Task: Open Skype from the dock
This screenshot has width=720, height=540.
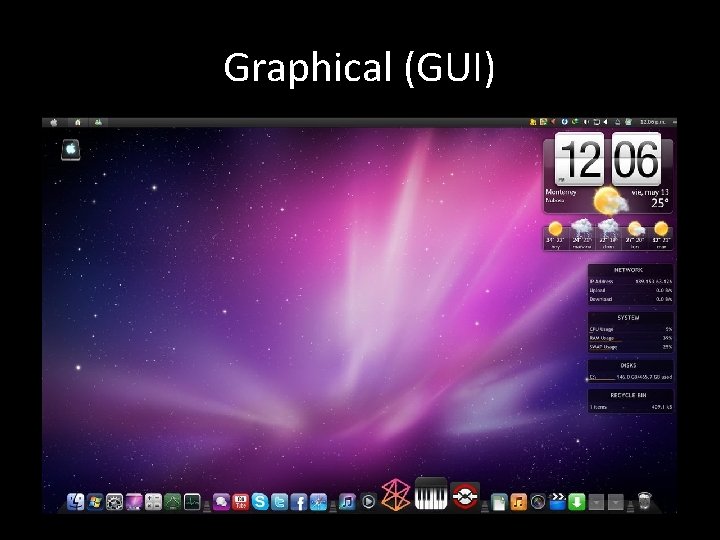Action: point(260,501)
